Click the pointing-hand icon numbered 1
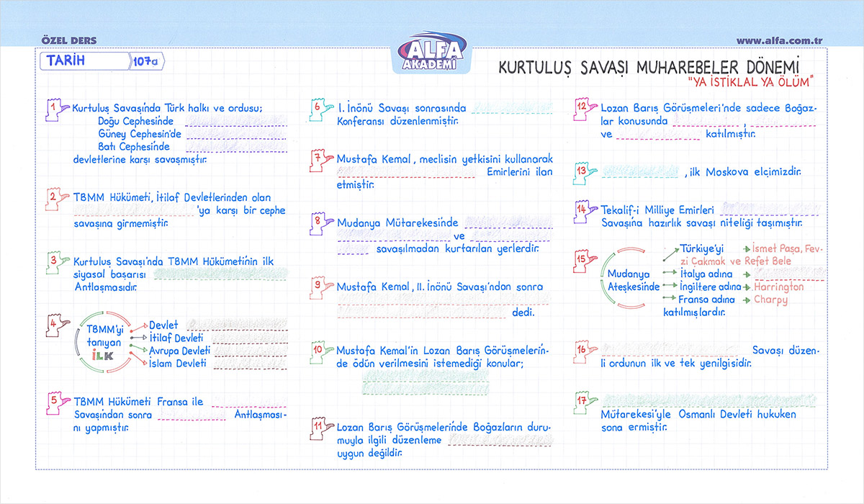 (x=57, y=109)
